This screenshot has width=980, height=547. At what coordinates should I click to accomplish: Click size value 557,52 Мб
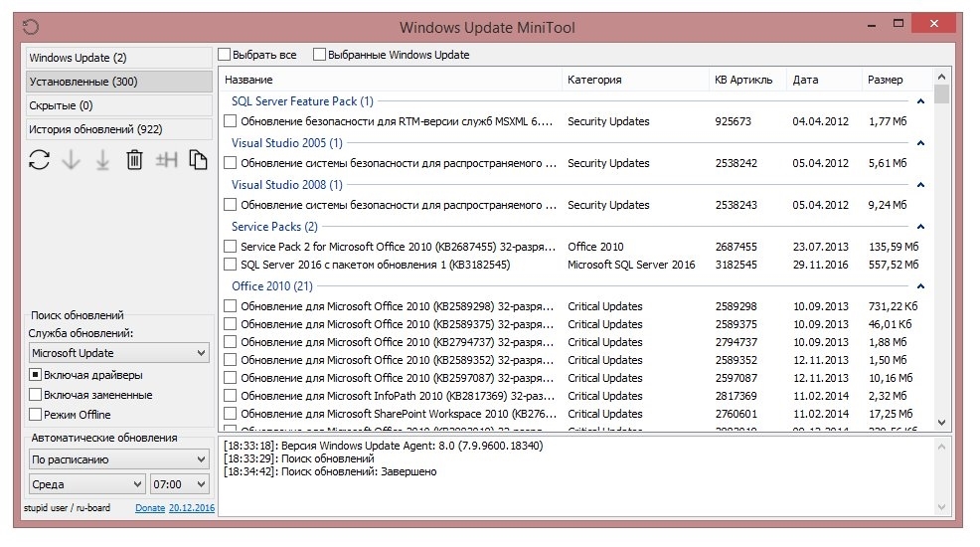pos(894,265)
